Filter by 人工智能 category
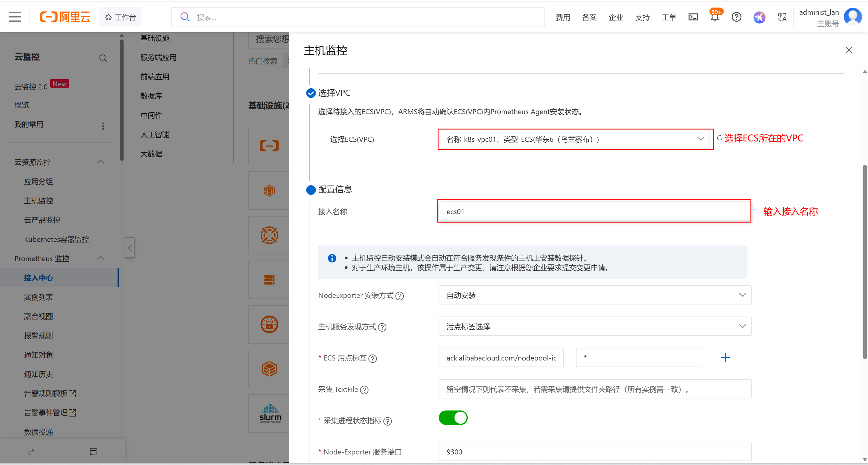The width and height of the screenshot is (868, 465). pos(155,135)
